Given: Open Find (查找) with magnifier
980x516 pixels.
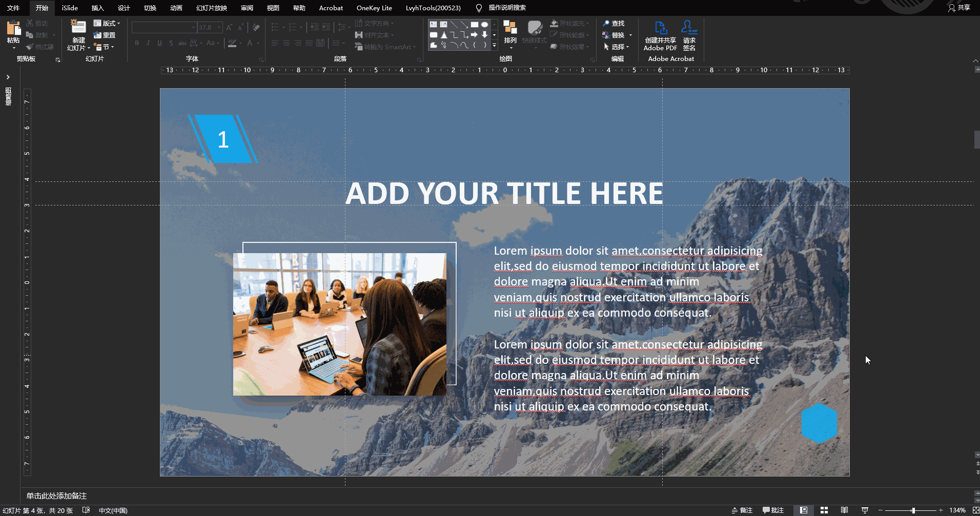Looking at the screenshot, I should click(x=614, y=24).
